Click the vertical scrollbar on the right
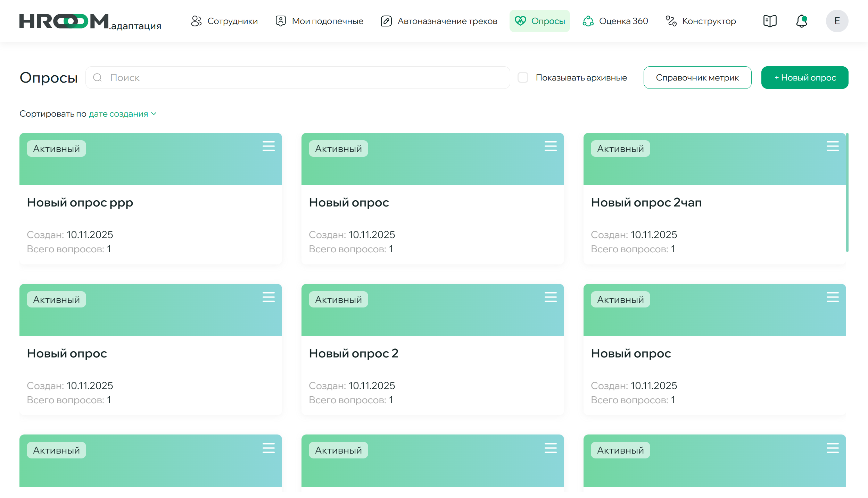Screen dimensions: 868x498 click(x=847, y=192)
